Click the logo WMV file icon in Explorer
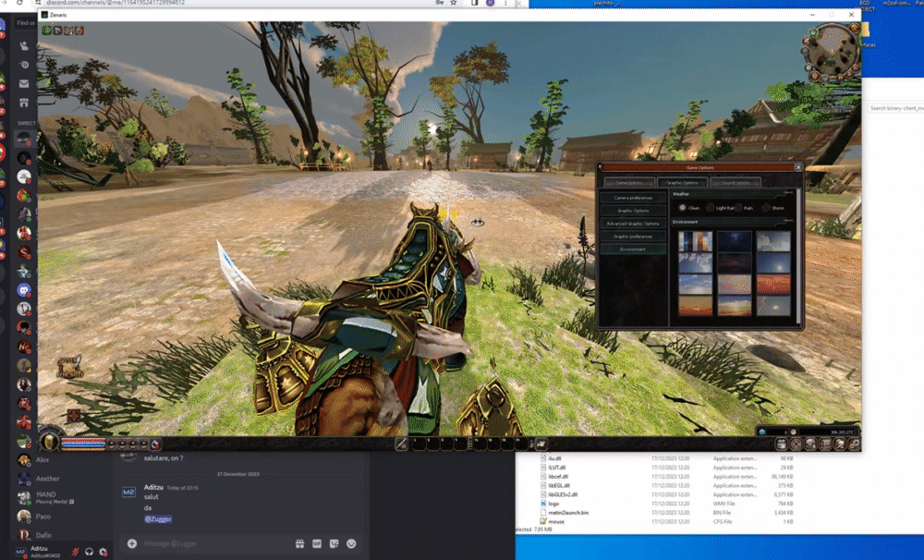Viewport: 924px width, 560px height. click(543, 504)
